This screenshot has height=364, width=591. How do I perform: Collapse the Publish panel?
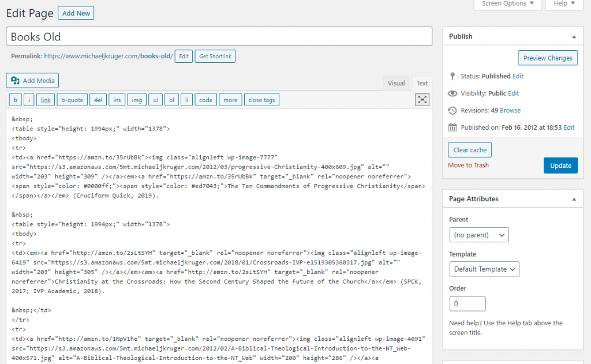(x=574, y=36)
